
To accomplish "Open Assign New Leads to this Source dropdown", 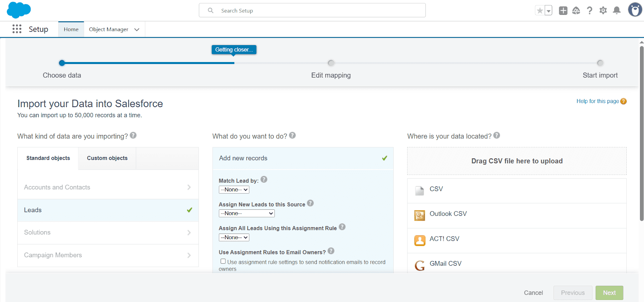I will (x=247, y=213).
